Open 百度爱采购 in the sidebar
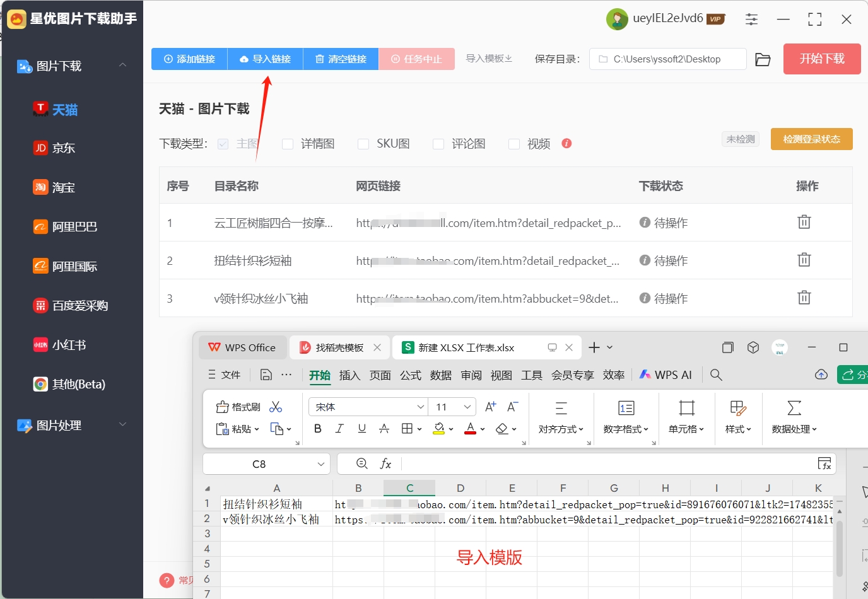This screenshot has height=599, width=868. point(71,306)
